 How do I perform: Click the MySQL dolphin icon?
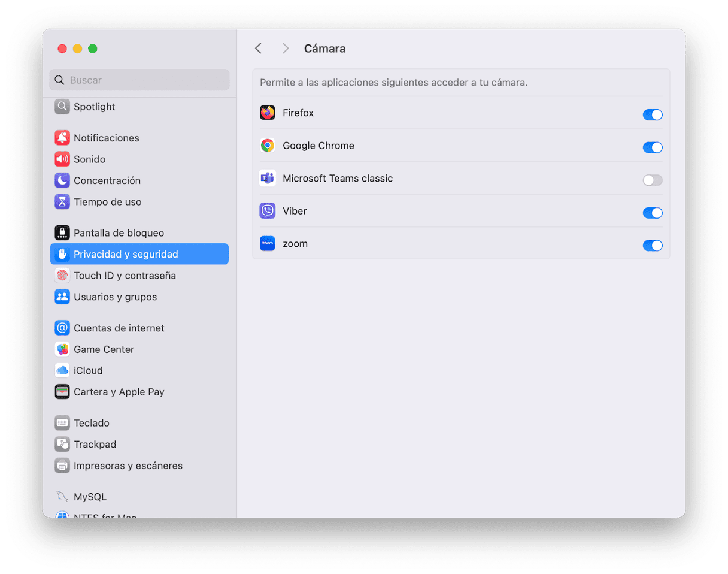(x=62, y=497)
